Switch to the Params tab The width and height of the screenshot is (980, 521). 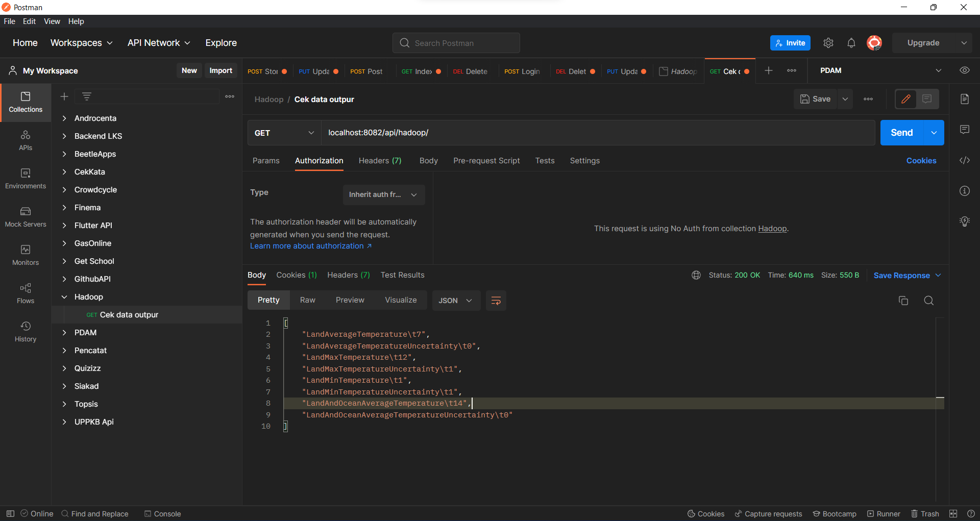click(x=266, y=161)
